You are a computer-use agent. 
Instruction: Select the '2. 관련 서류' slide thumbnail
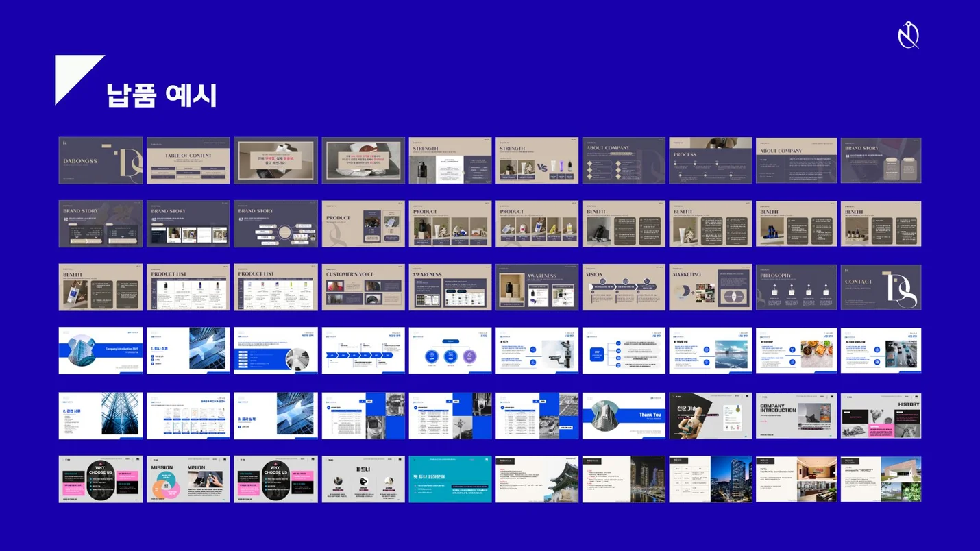pos(101,416)
